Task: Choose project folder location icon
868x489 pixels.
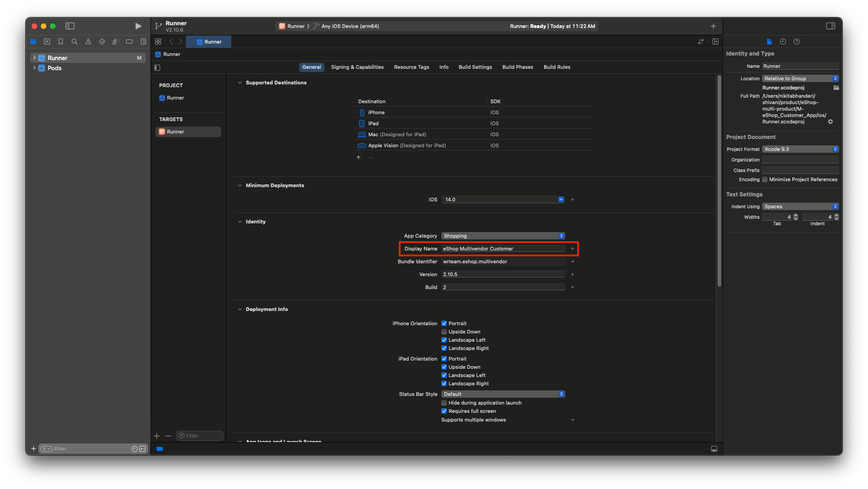Action: coord(836,88)
